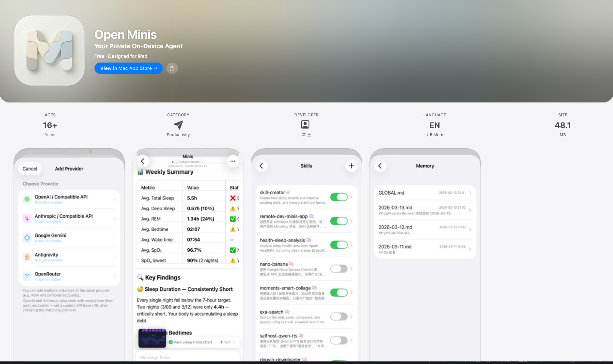Click the OpenRouter provider icon

pyautogui.click(x=27, y=276)
